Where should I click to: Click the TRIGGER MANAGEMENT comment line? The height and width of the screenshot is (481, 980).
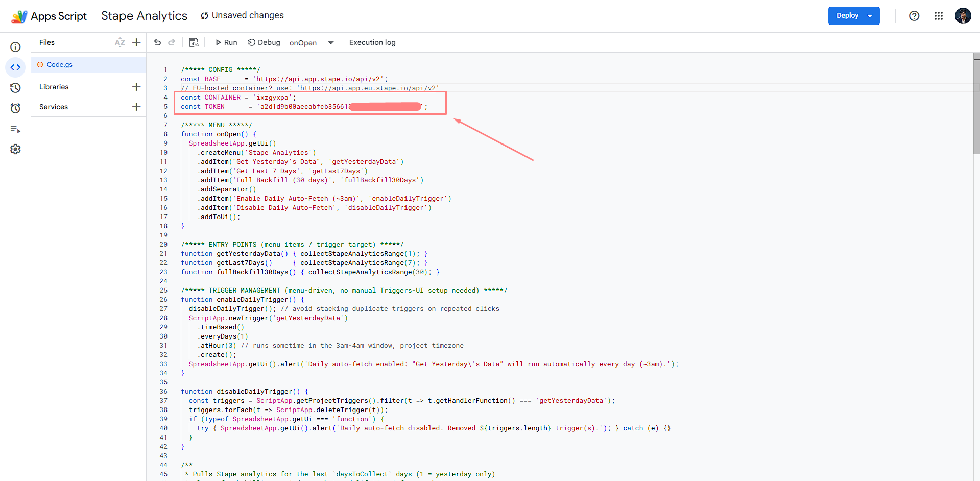click(x=344, y=291)
